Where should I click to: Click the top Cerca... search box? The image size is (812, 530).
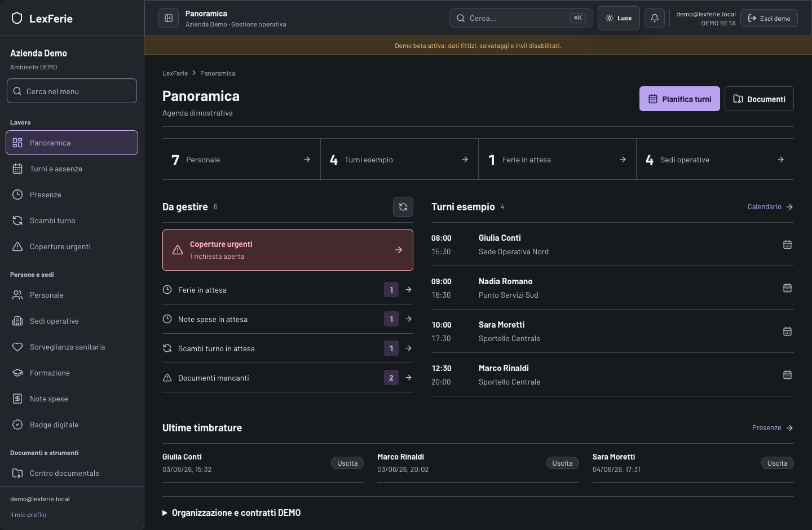coord(521,18)
